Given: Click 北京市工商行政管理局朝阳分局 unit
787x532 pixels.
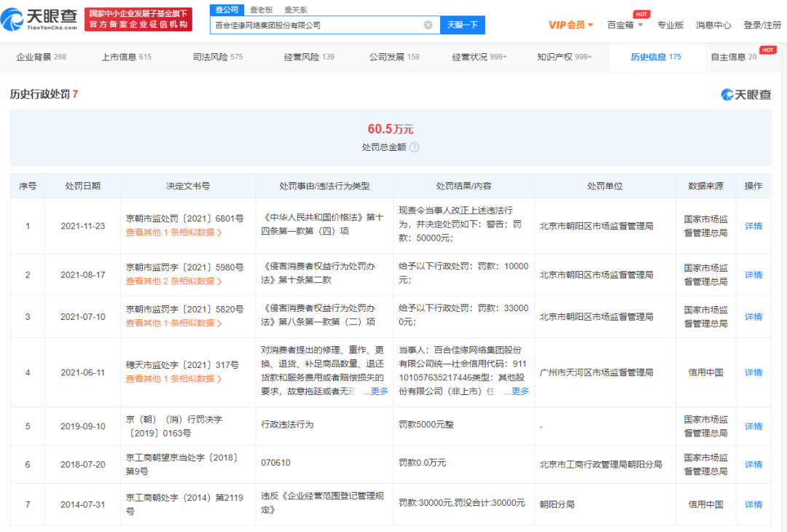Looking at the screenshot, I should pyautogui.click(x=600, y=465).
